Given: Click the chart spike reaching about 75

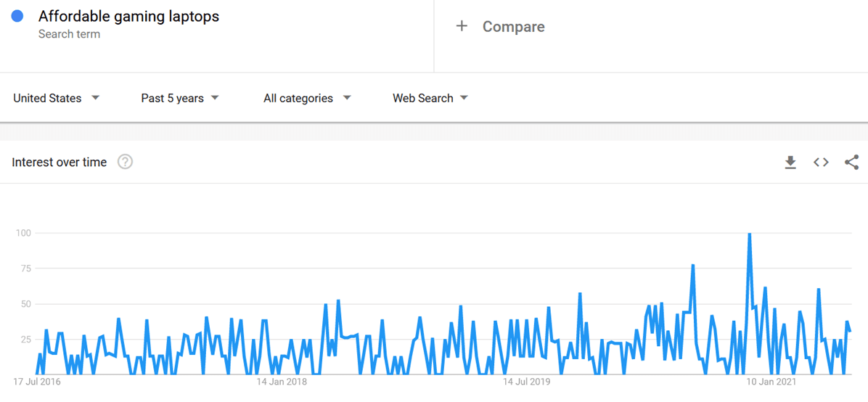Looking at the screenshot, I should 693,266.
